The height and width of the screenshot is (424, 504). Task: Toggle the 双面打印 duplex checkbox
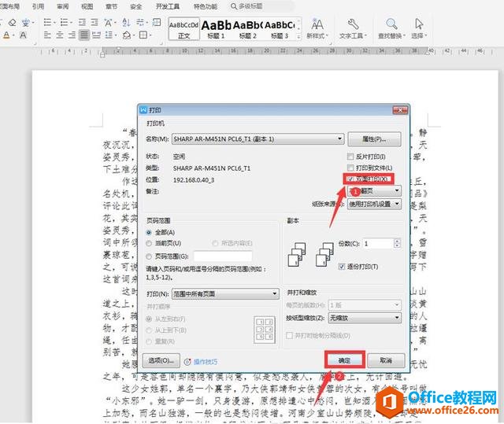coord(350,179)
